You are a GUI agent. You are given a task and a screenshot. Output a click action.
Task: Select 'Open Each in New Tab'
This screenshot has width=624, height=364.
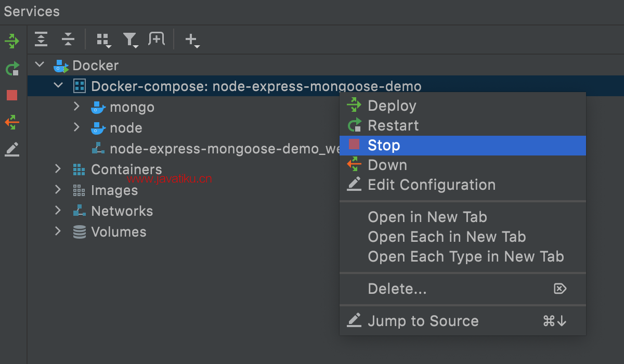pyautogui.click(x=463, y=237)
